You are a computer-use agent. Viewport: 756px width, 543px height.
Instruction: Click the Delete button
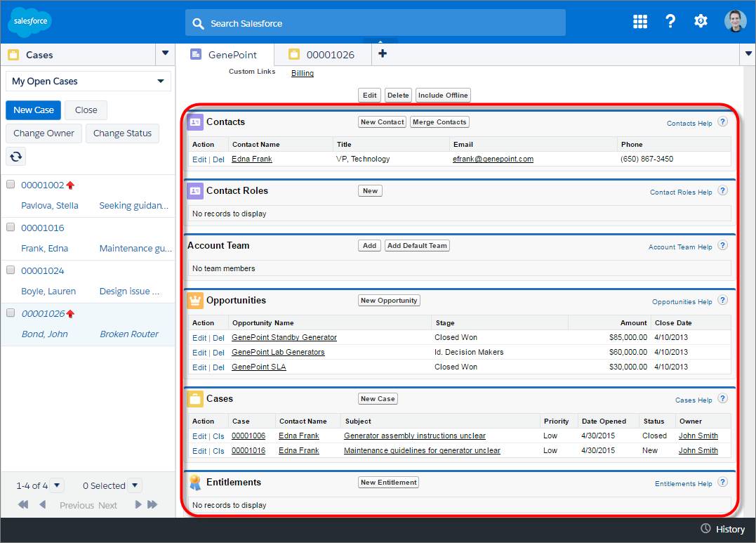pyautogui.click(x=398, y=95)
